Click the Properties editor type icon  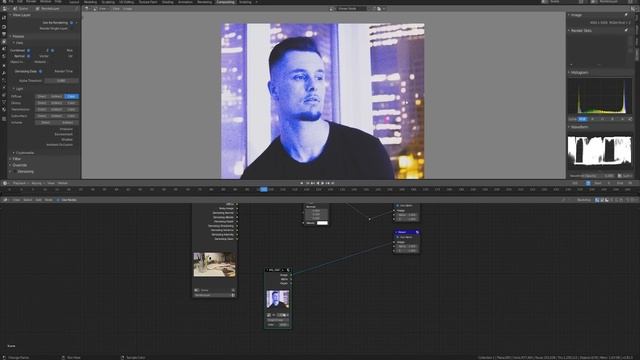pyautogui.click(x=5, y=9)
